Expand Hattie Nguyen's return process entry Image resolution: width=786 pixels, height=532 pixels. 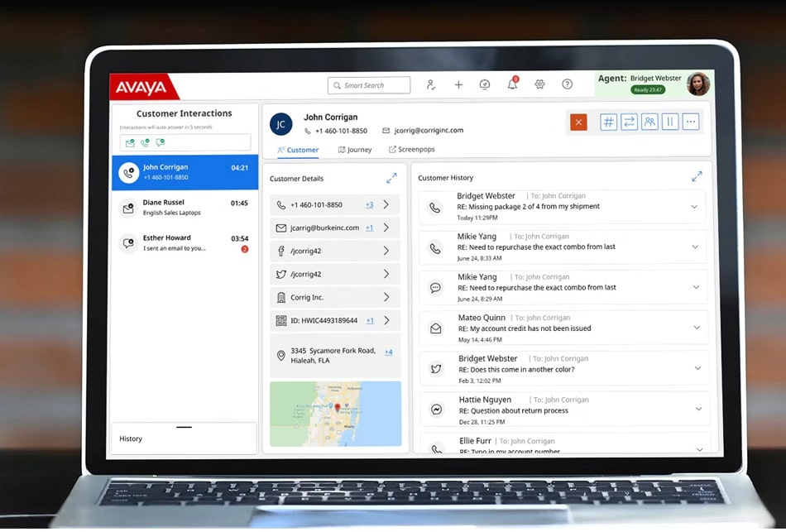[x=699, y=410]
